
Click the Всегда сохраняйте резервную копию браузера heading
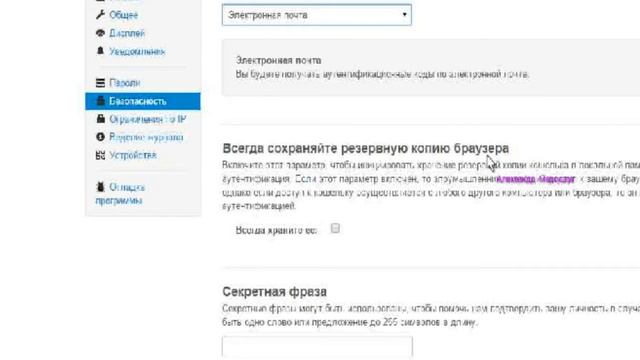tap(365, 149)
